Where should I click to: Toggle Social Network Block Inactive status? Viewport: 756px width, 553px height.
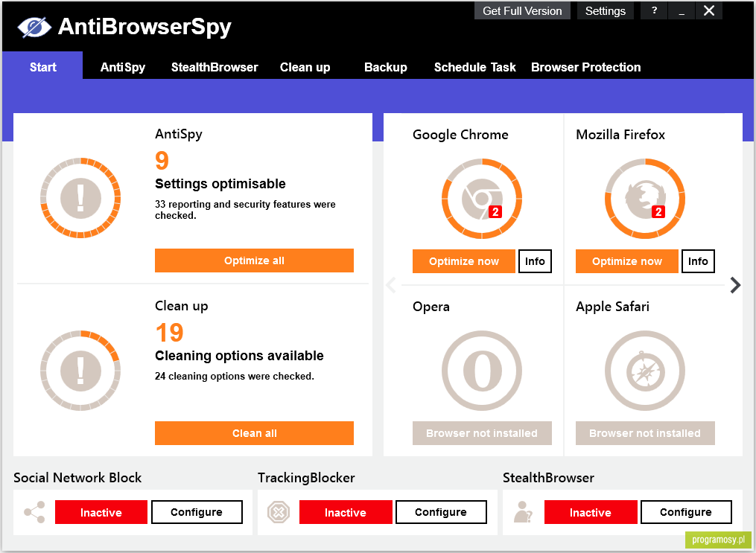tap(101, 512)
